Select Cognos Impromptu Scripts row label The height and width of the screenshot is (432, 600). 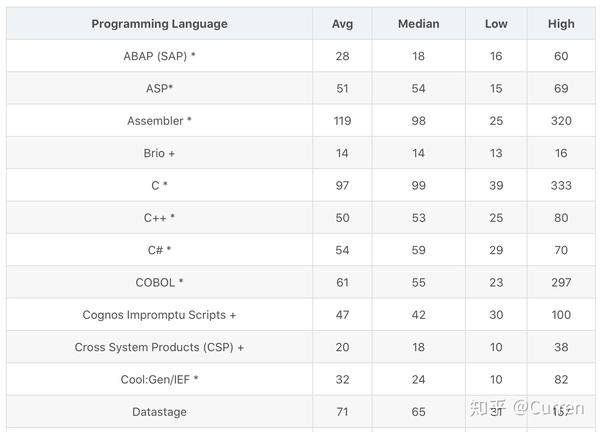tap(159, 315)
